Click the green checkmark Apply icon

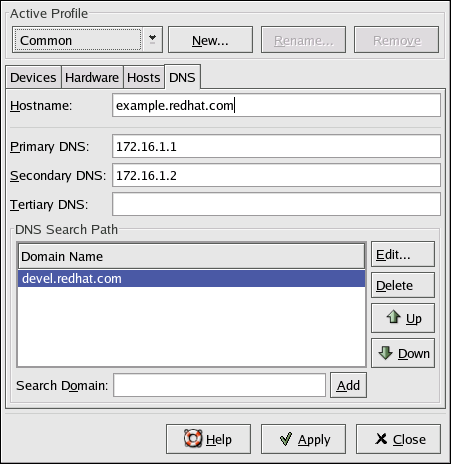(x=286, y=439)
